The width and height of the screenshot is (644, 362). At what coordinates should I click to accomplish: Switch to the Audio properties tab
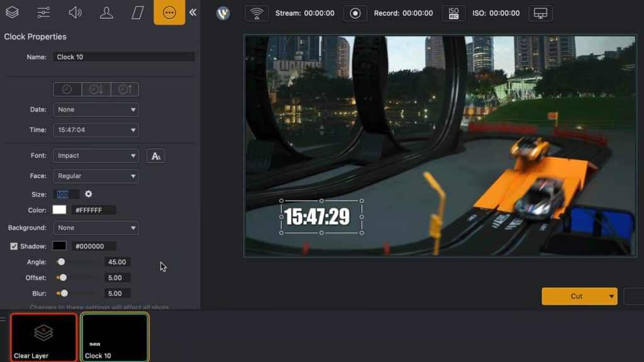75,13
